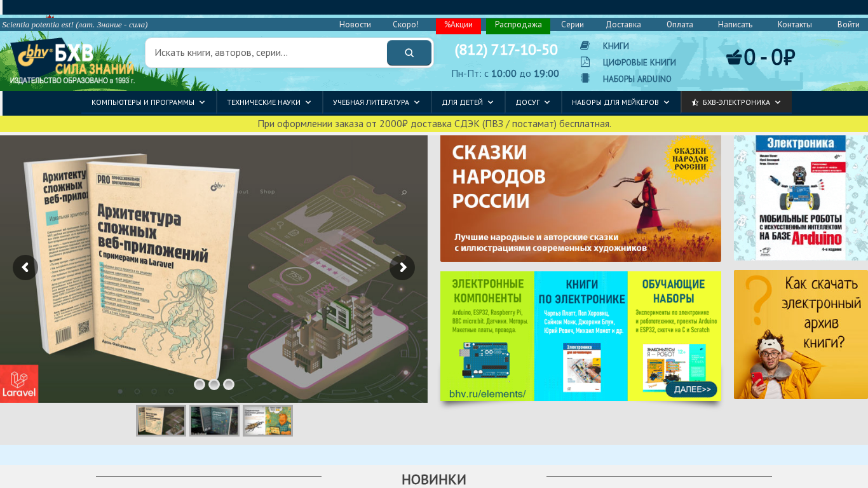
Task: Open the Мобильные роботы Arduino book banner
Action: (801, 198)
